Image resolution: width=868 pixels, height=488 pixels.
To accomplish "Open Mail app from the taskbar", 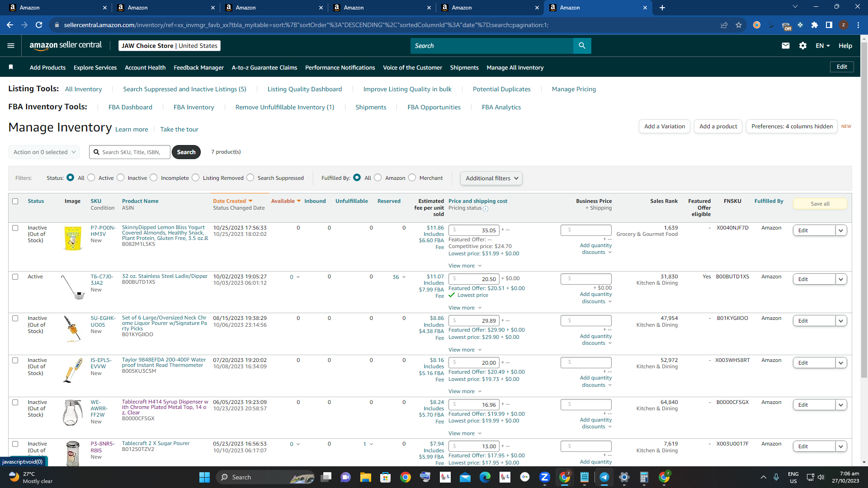I will (x=465, y=477).
